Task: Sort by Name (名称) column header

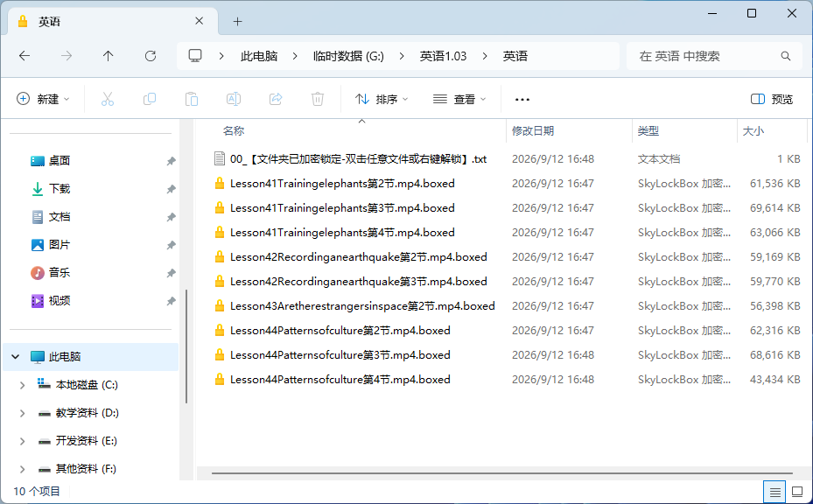Action: pyautogui.click(x=234, y=131)
